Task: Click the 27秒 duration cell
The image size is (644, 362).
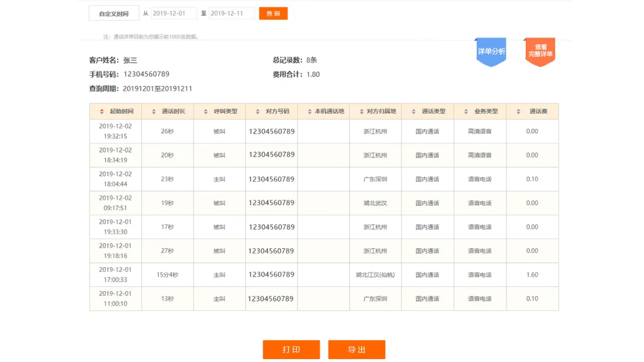Action: point(167,250)
